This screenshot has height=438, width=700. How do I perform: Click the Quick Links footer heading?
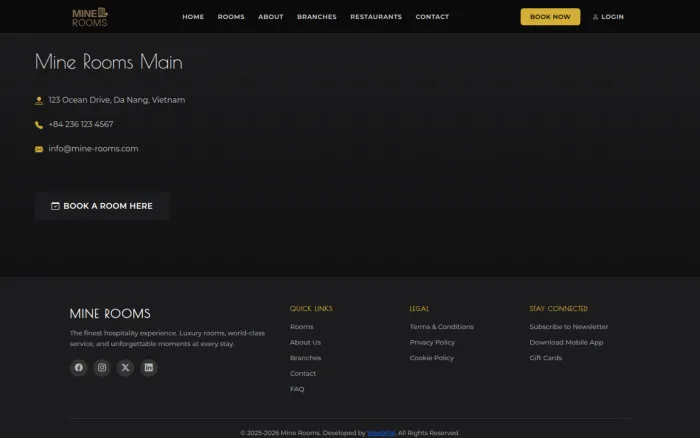[x=311, y=309]
